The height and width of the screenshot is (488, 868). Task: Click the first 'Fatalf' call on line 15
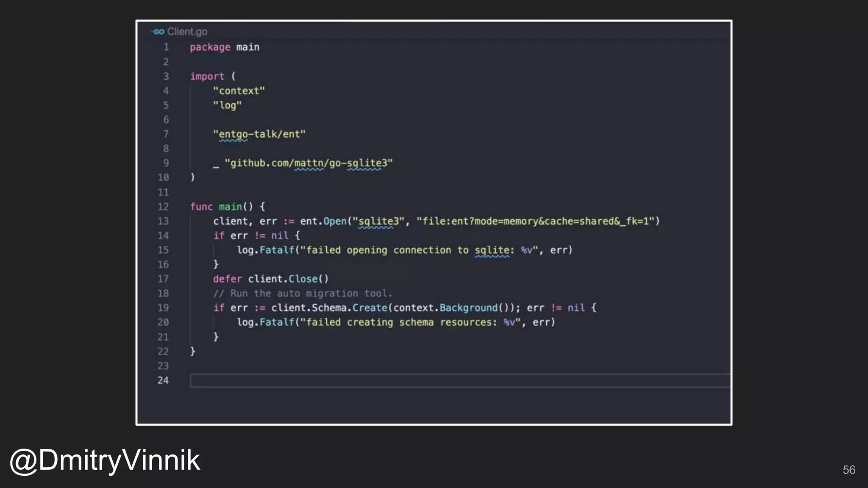[277, 250]
